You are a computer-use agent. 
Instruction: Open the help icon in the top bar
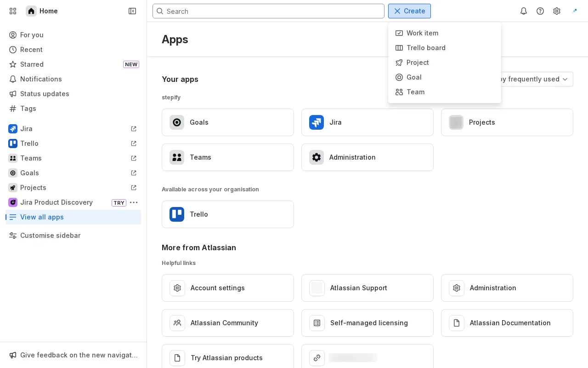tap(540, 11)
